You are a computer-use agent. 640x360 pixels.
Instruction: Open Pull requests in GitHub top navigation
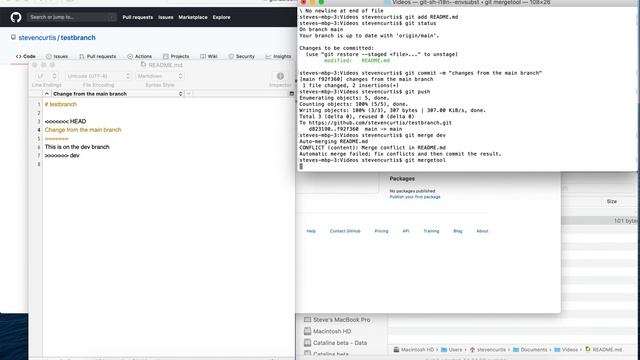coord(138,17)
